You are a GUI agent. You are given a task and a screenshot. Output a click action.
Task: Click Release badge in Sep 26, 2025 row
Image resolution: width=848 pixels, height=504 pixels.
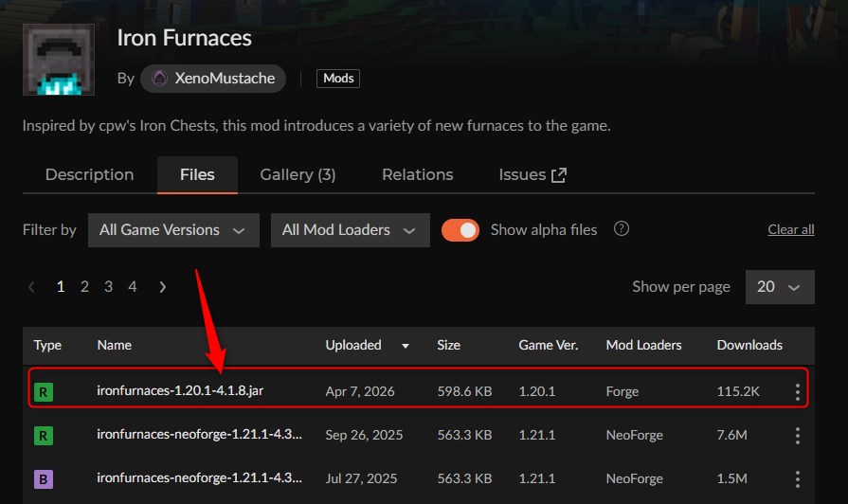(44, 436)
